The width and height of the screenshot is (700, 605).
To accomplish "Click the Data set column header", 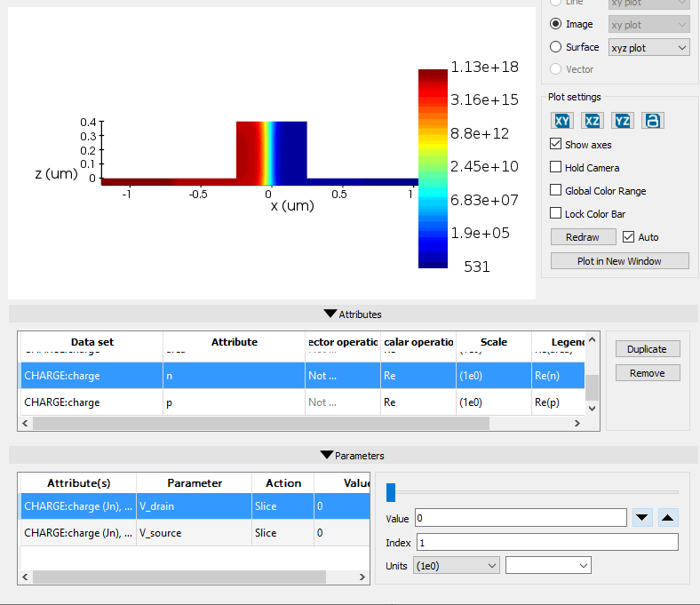I will click(x=92, y=342).
